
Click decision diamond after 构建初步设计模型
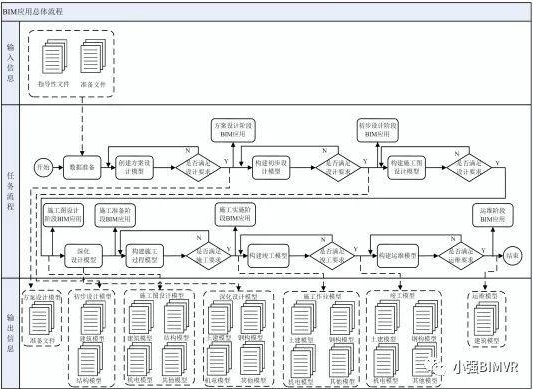338,167
